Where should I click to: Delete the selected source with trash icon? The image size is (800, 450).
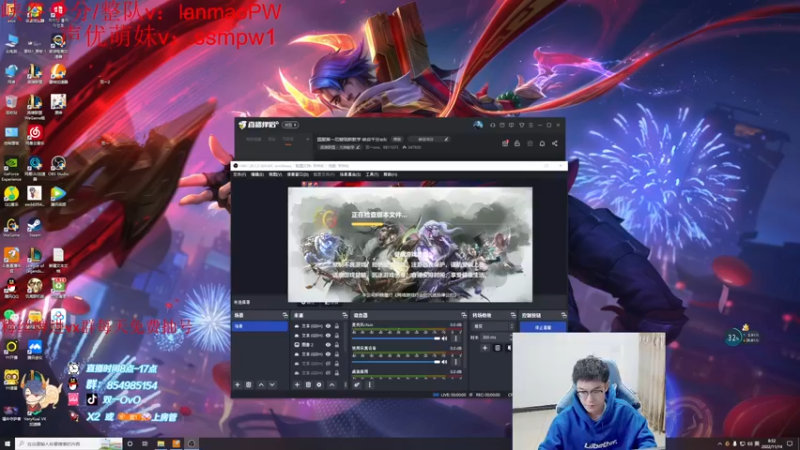[x=308, y=385]
